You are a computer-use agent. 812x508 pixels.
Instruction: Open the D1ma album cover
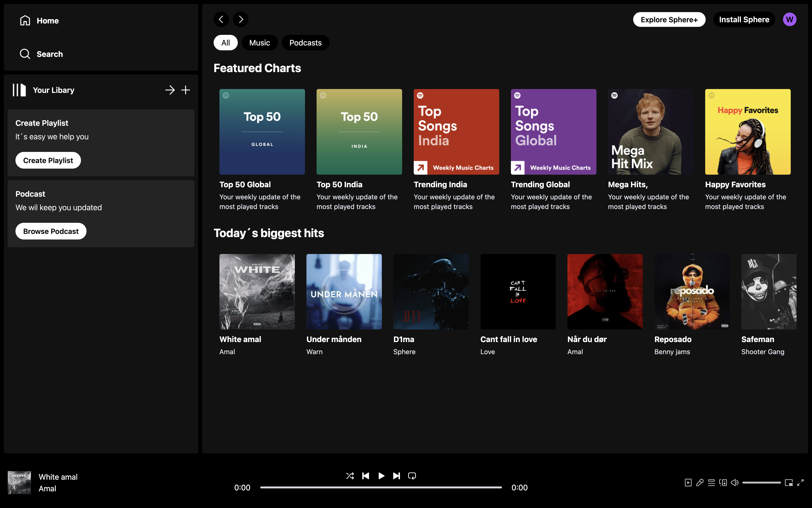tap(431, 292)
